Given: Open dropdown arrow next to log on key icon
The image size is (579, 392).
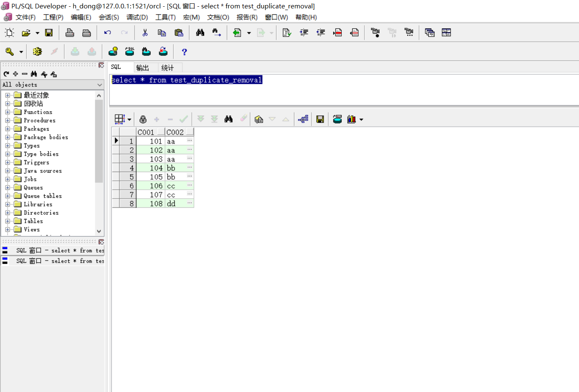Looking at the screenshot, I should coord(21,52).
